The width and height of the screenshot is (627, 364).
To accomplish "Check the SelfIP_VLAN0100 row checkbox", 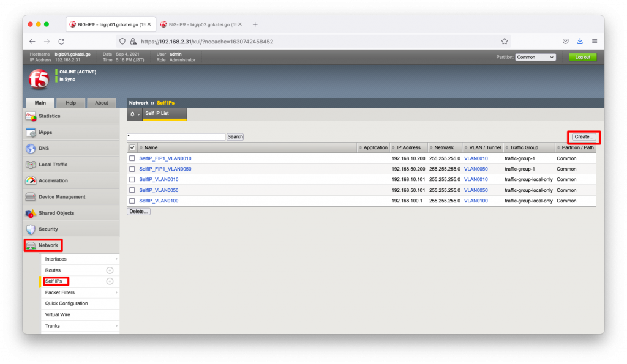I will tap(132, 201).
